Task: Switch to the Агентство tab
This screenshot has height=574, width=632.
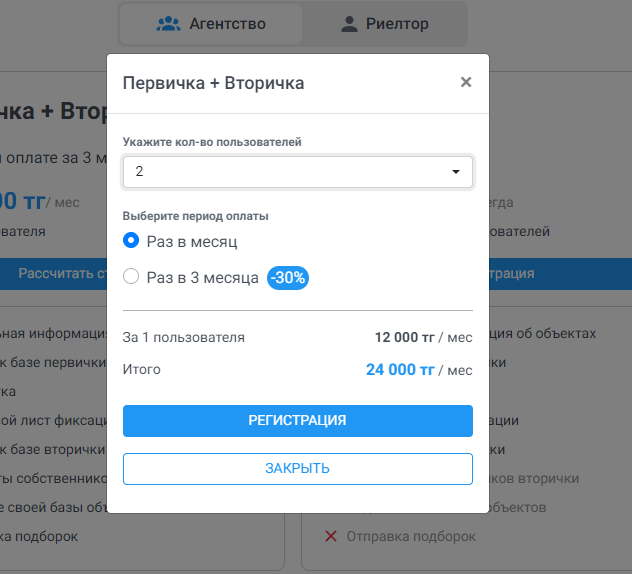Action: (x=211, y=24)
